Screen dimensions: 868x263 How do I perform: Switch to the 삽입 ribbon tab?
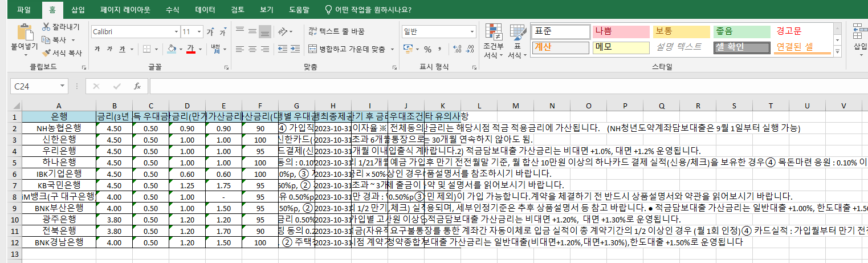[x=79, y=10]
